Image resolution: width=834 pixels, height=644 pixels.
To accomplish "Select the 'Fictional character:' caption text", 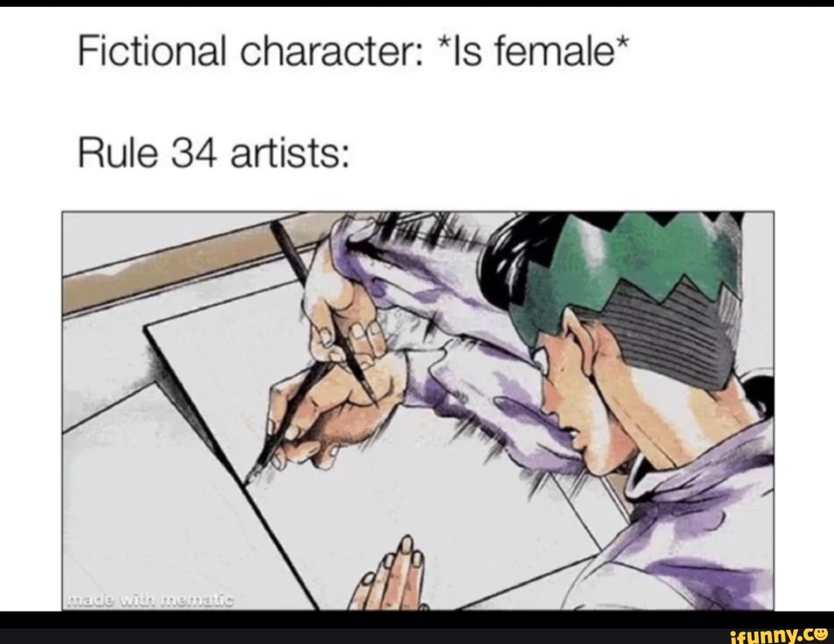I will click(250, 53).
